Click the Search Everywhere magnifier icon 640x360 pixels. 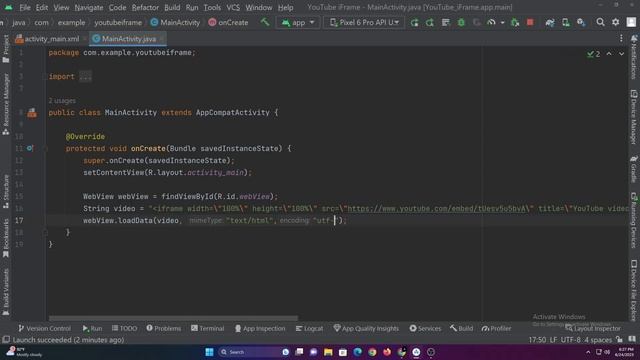pos(600,22)
